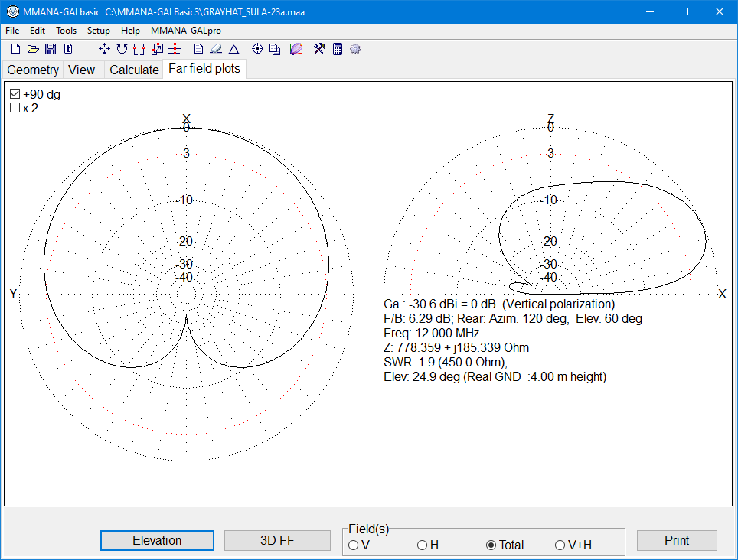Image resolution: width=738 pixels, height=560 pixels.
Task: Open the 3D far field pattern icon
Action: 296,48
